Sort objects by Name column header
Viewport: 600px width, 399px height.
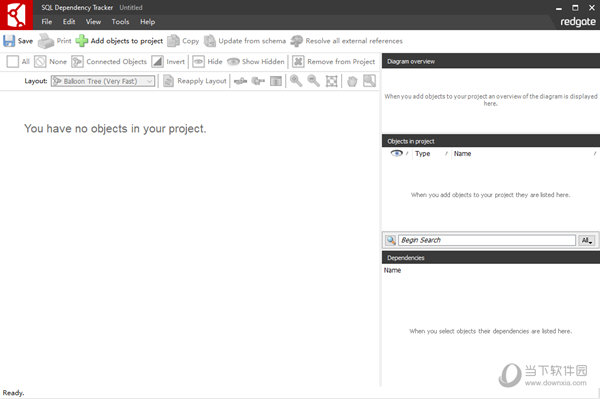462,153
